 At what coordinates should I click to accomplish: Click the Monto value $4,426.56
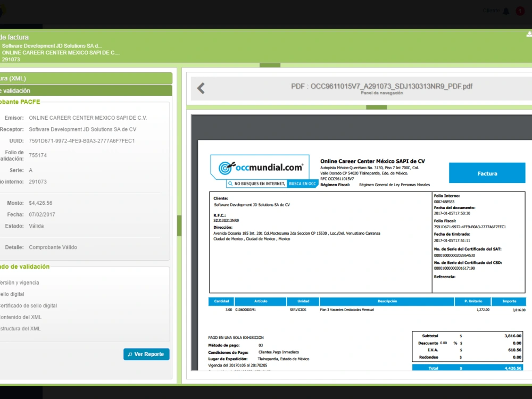tap(40, 203)
